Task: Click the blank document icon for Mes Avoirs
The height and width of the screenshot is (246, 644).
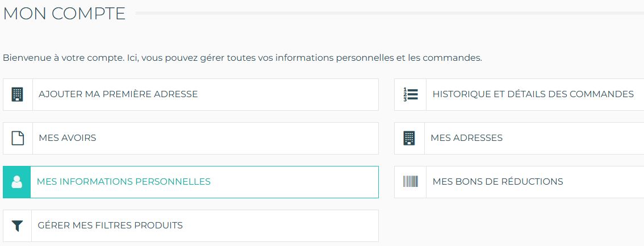Action: pos(18,138)
